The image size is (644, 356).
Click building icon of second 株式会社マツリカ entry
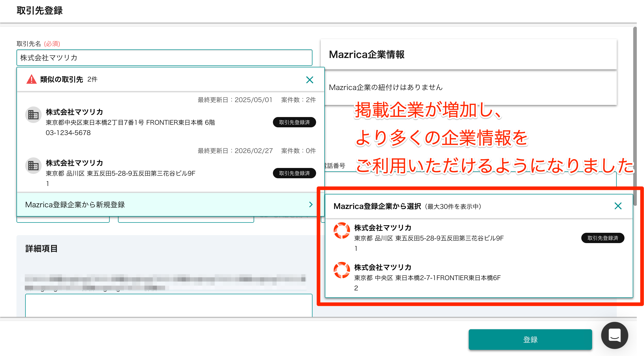pyautogui.click(x=33, y=166)
